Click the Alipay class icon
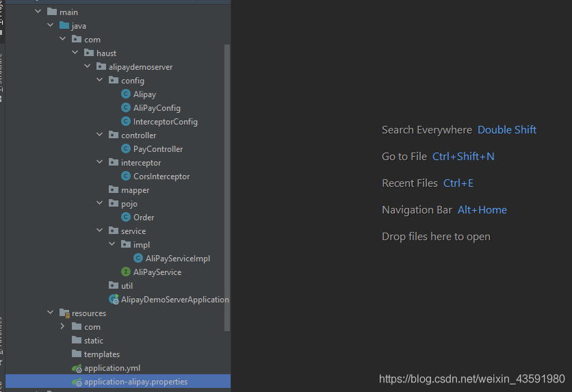The height and width of the screenshot is (392, 572). click(x=126, y=94)
